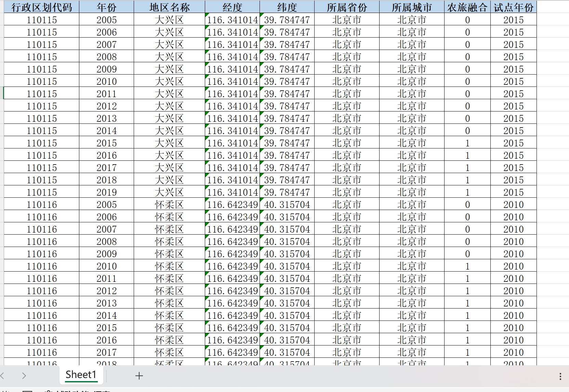Click 大兴区 in the 2017 row

pos(170,168)
